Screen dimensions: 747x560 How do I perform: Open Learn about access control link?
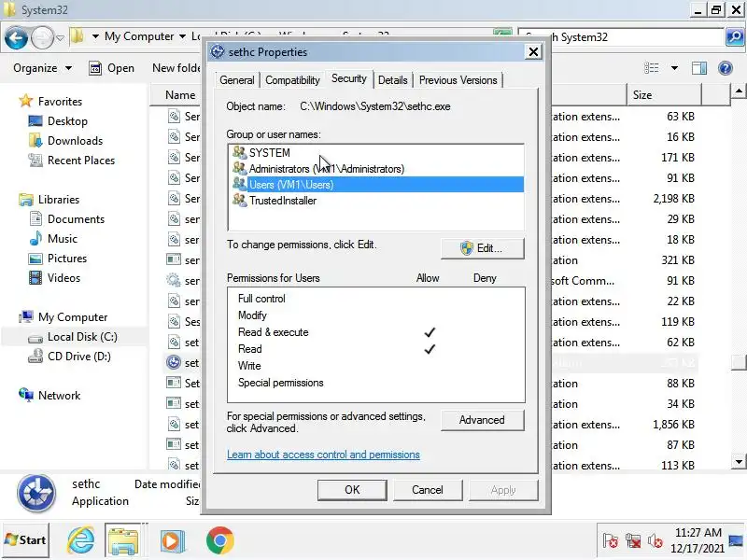pos(323,455)
